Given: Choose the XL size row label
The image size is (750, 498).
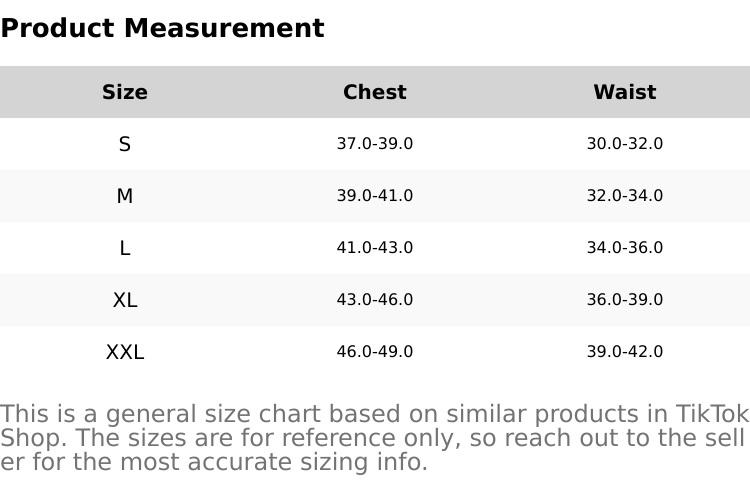Looking at the screenshot, I should (x=125, y=300).
